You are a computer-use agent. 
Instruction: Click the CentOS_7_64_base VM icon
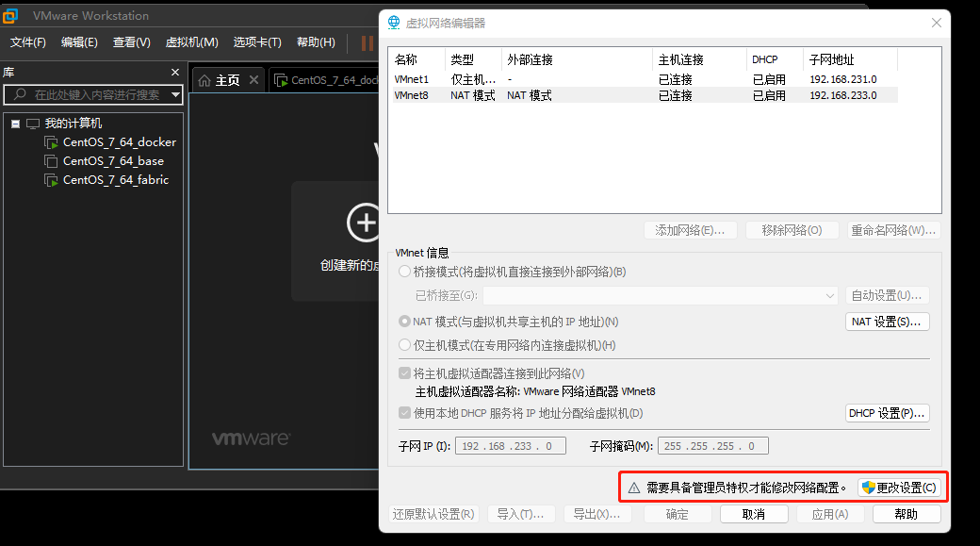tap(51, 161)
